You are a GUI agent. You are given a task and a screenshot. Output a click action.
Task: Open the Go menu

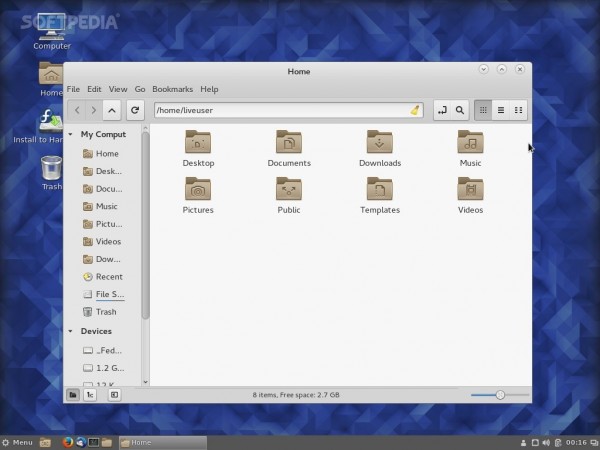[140, 89]
